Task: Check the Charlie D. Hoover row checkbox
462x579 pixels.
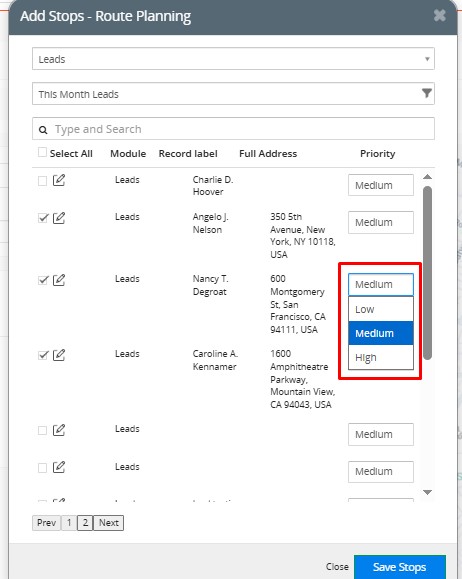Action: point(42,181)
